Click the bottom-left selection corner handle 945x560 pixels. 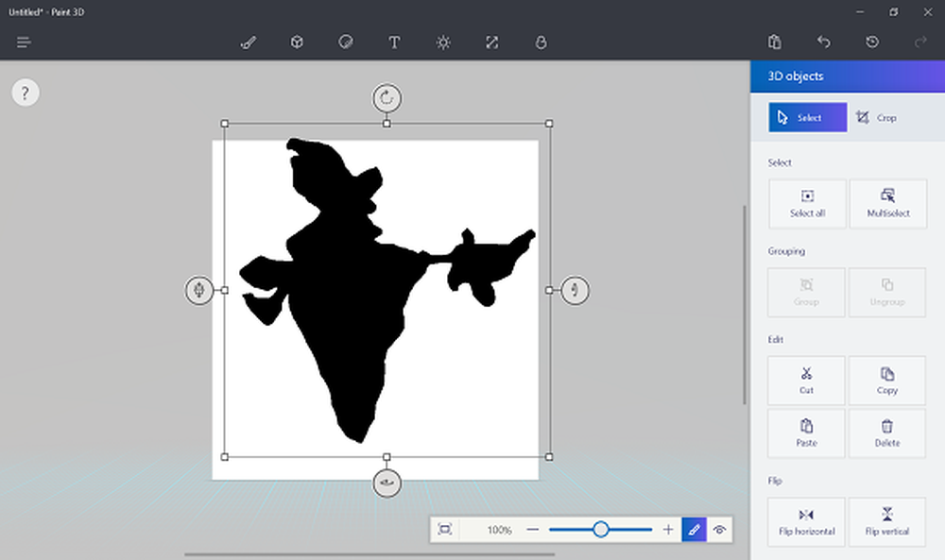click(x=225, y=457)
